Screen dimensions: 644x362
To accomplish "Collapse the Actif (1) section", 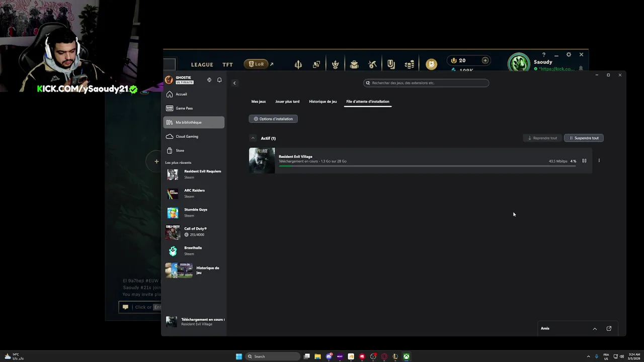I will point(253,138).
